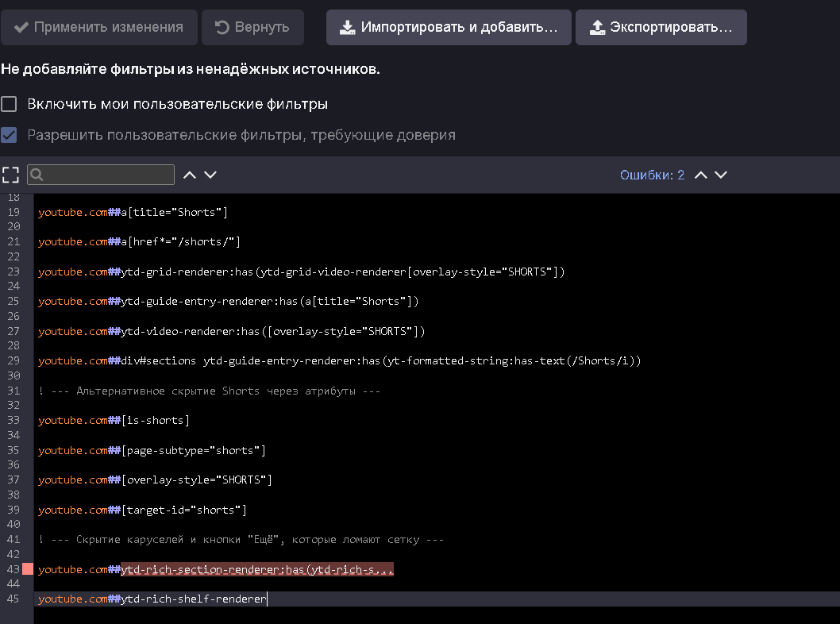Click line 19 filter a[title="Shorts"]
Screen dimensions: 840x624
[x=133, y=212]
